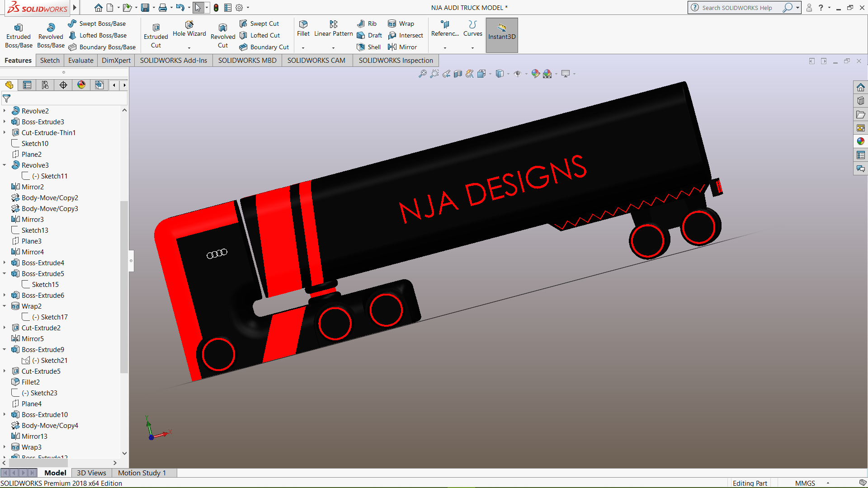The image size is (868, 488).
Task: Open the Hole Wizard dropdown arrow
Action: pos(189,47)
